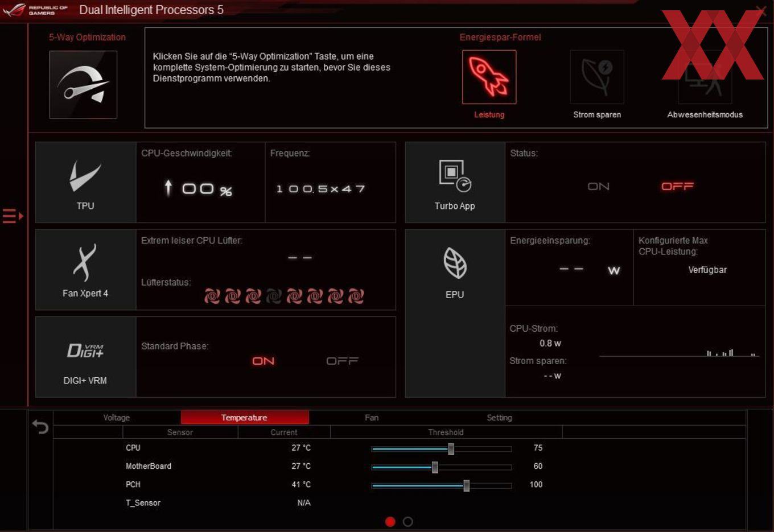Click the Current column header
The width and height of the screenshot is (774, 532).
point(284,432)
